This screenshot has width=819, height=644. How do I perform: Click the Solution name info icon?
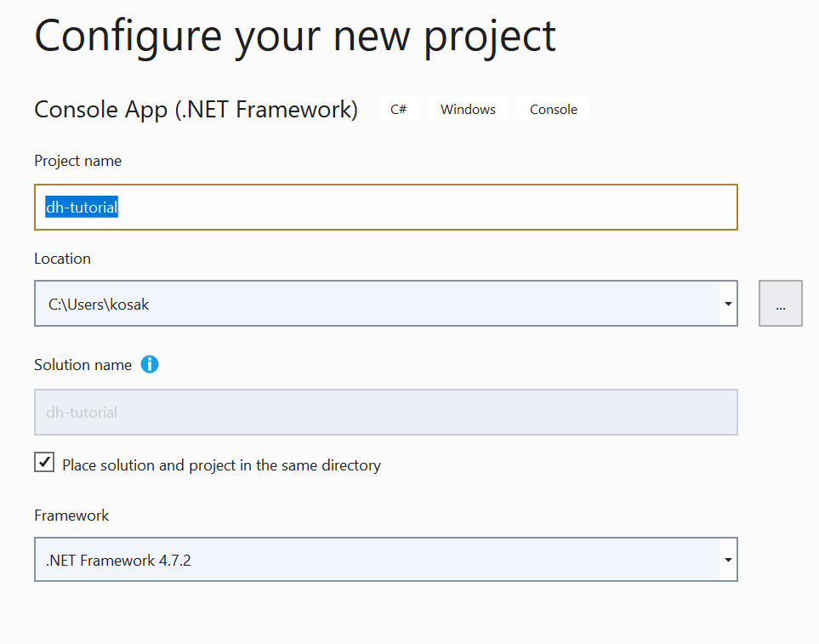[x=150, y=365]
